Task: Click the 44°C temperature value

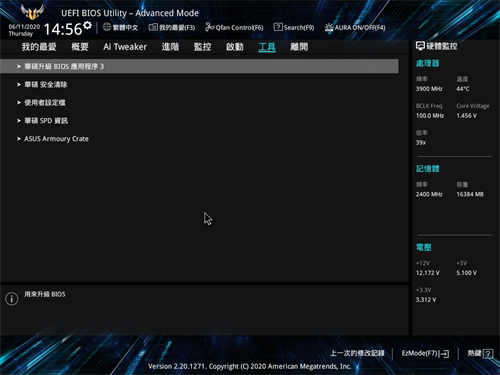Action: point(463,89)
